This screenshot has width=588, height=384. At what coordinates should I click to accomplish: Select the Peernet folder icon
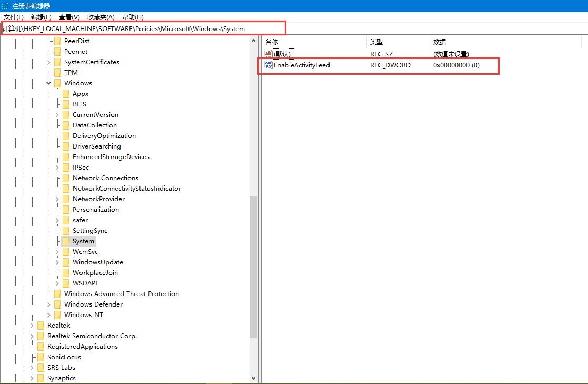pos(57,52)
